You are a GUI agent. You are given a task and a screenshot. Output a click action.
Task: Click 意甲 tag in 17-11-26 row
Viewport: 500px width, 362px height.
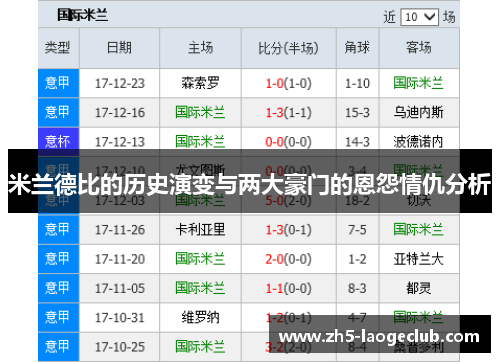58,230
